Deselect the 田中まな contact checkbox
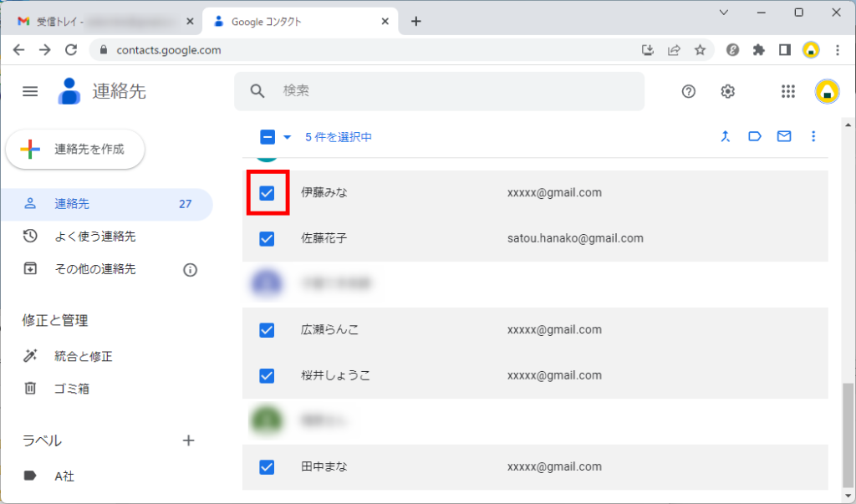The image size is (856, 504). click(x=267, y=467)
